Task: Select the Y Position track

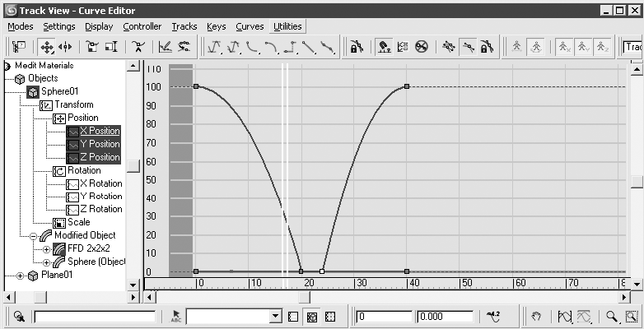Action: (x=99, y=144)
